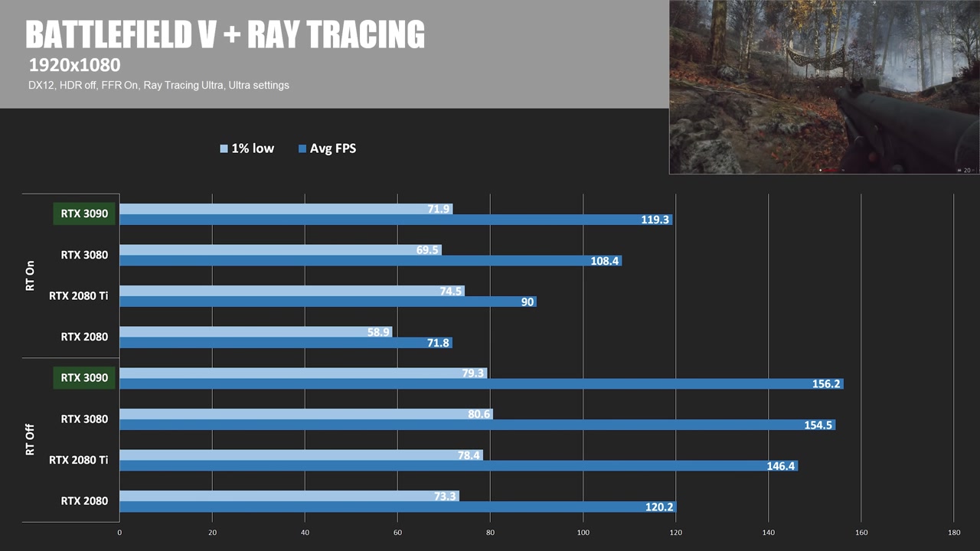Click the 1920x1080 resolution subtitle
Image resolution: width=980 pixels, height=551 pixels.
74,64
